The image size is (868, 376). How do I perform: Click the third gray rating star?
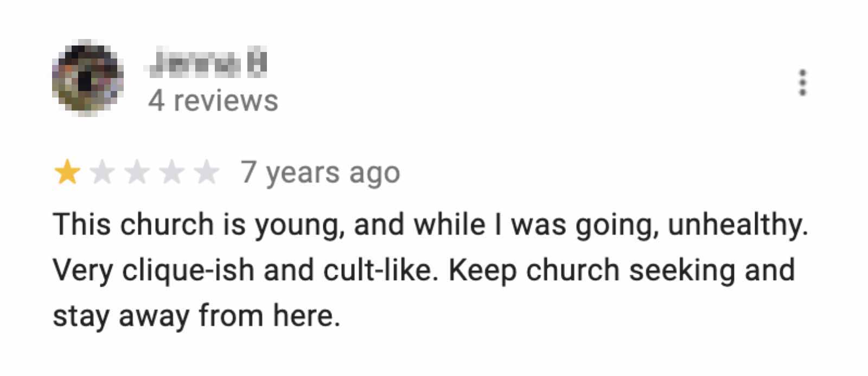pos(137,173)
